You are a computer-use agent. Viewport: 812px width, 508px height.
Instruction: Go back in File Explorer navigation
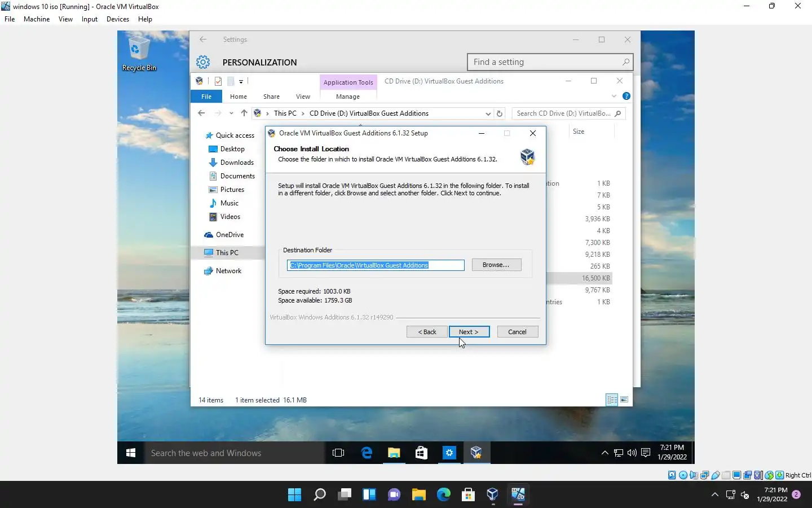tap(201, 113)
